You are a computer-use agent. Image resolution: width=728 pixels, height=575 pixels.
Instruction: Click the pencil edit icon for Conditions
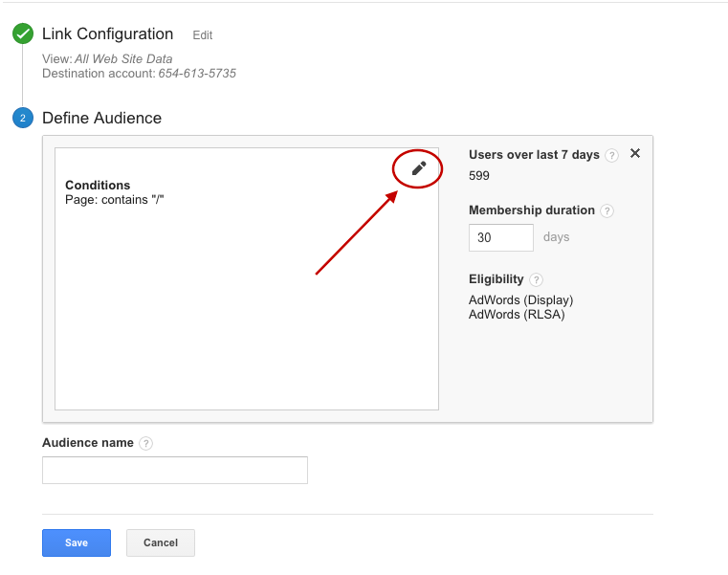point(419,168)
